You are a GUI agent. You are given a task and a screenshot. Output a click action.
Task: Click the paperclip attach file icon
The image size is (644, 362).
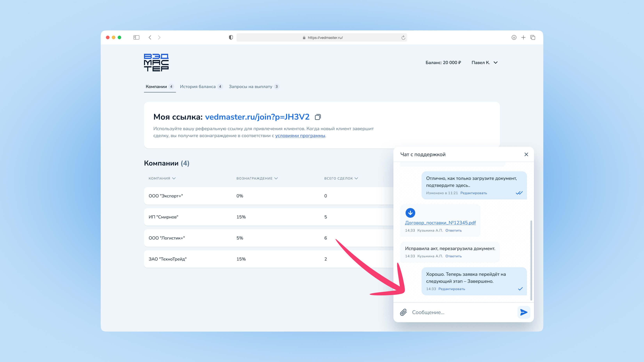click(x=403, y=312)
